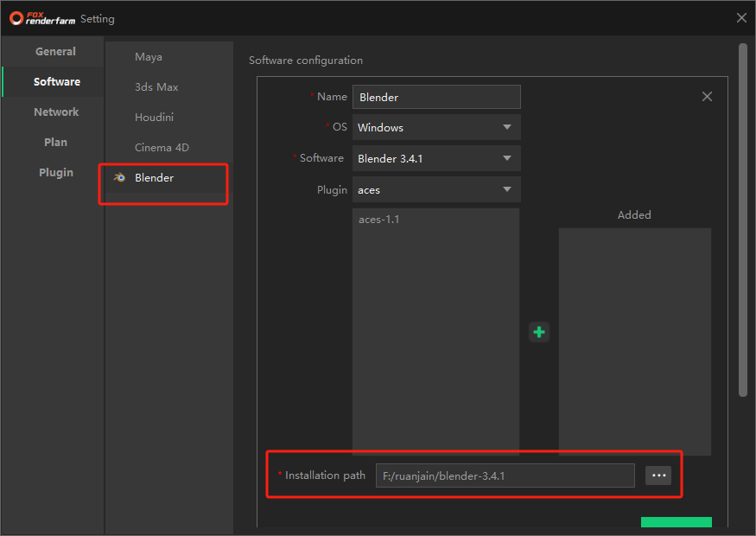
Task: Select Blender in the software list
Action: pyautogui.click(x=168, y=177)
